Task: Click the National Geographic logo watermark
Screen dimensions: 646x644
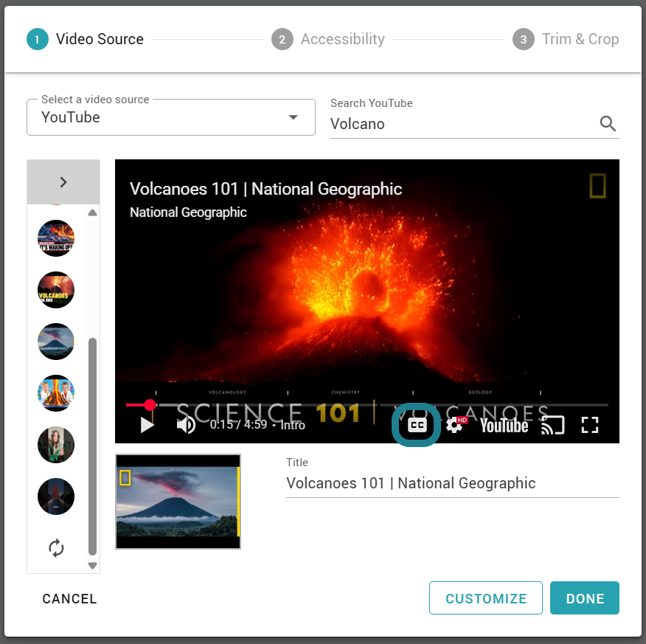Action: 597,186
